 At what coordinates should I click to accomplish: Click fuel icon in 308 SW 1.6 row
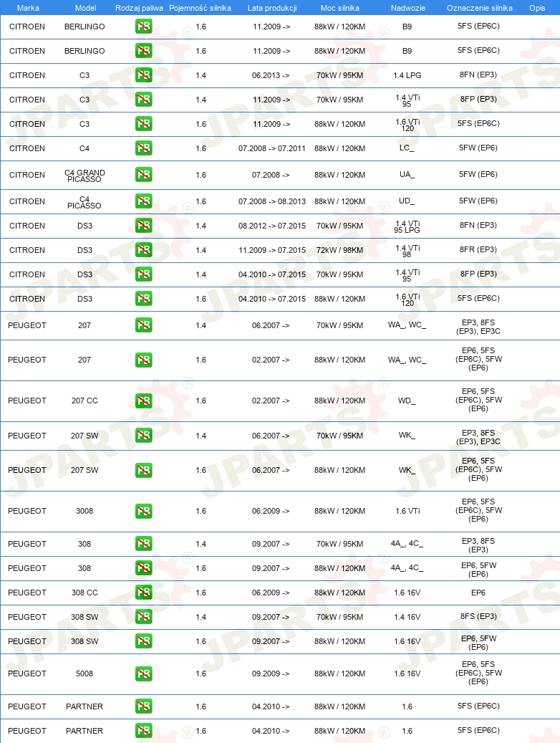coord(143,641)
